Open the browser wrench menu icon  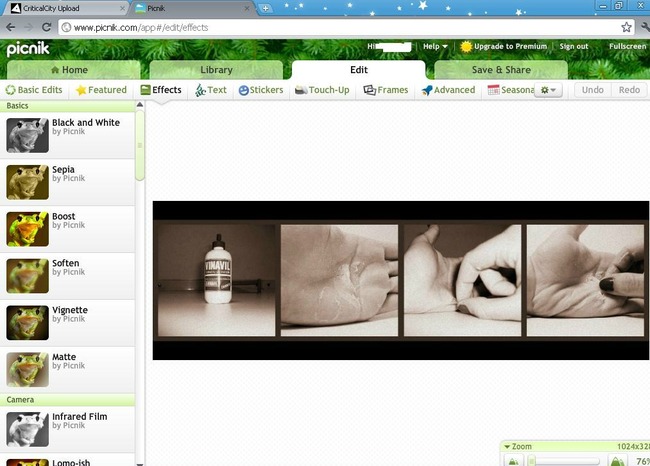645,27
